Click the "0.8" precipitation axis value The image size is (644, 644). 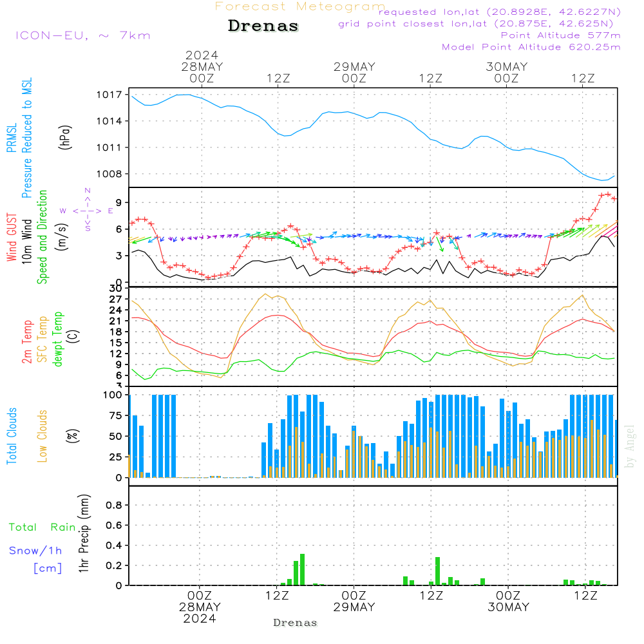click(114, 505)
